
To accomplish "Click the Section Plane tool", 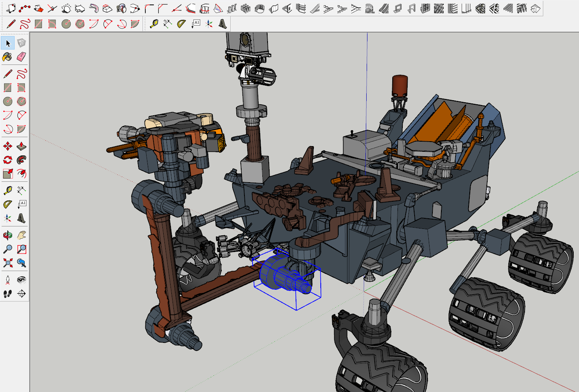I will [x=22, y=293].
